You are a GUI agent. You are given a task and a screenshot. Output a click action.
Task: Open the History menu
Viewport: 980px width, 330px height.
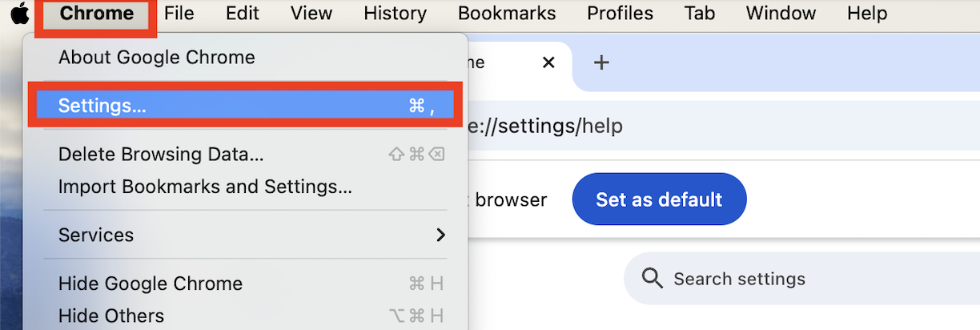pyautogui.click(x=395, y=14)
